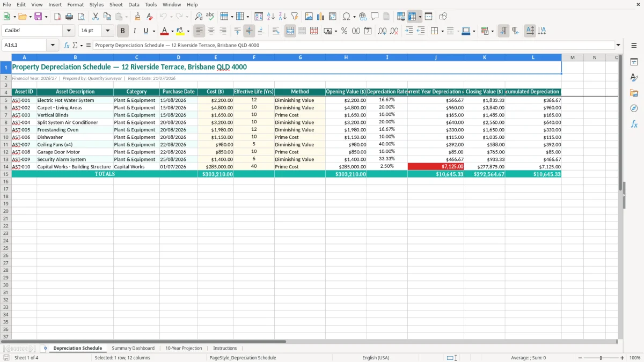
Task: Click zoom in plus button
Action: click(622, 358)
